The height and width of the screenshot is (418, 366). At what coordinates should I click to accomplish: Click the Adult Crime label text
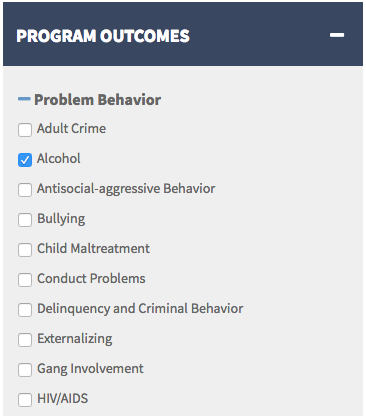tap(71, 128)
